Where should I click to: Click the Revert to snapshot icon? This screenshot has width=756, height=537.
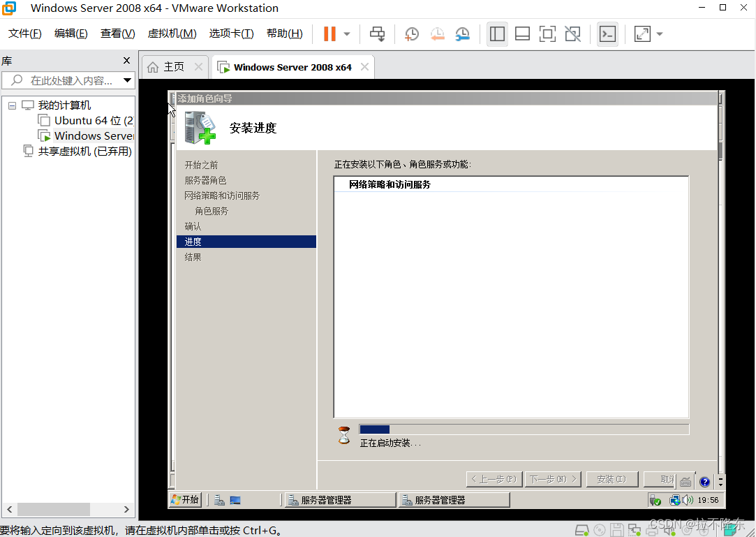tap(437, 34)
